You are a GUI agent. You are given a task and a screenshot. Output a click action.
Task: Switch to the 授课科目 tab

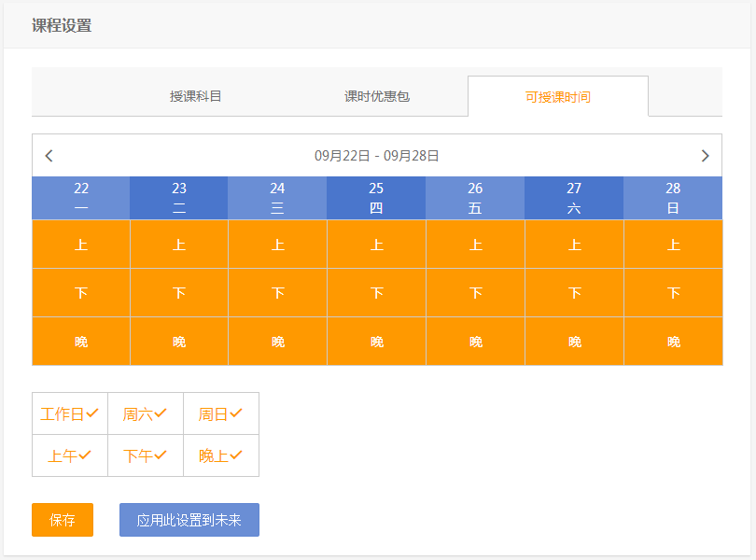196,96
